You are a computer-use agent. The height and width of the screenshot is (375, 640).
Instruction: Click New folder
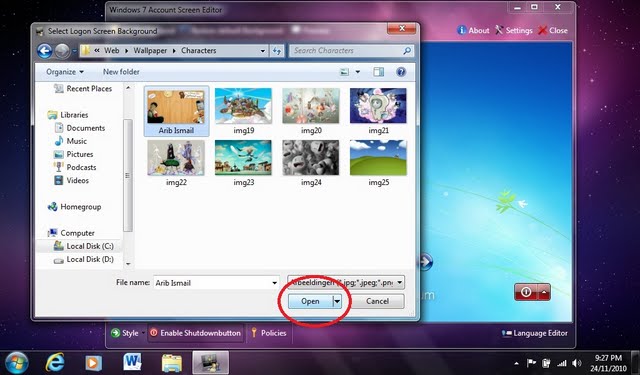pos(121,72)
